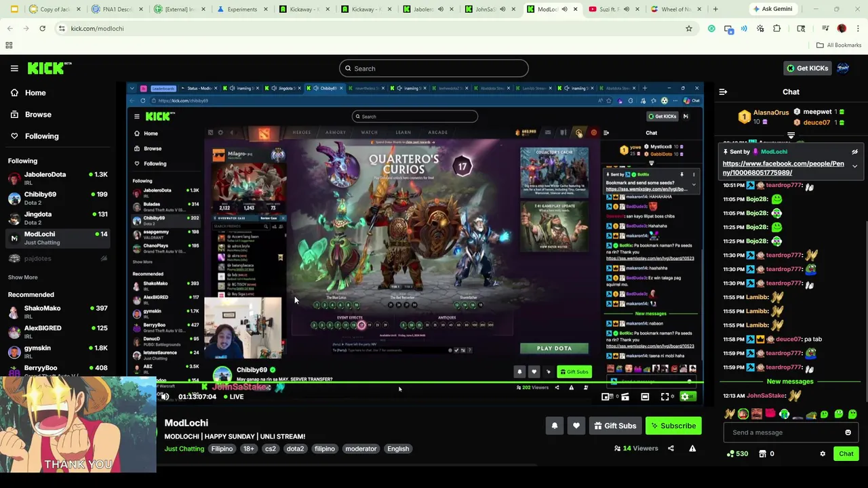Open the browser apps grid icon
Viewport: 868px width, 488px height.
pyautogui.click(x=9, y=45)
